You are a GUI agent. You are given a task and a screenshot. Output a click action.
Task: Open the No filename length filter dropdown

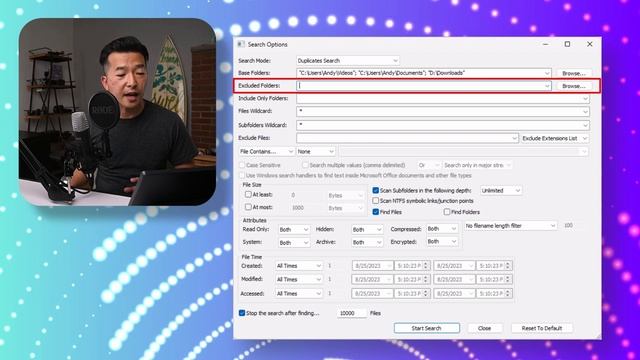tap(510, 226)
